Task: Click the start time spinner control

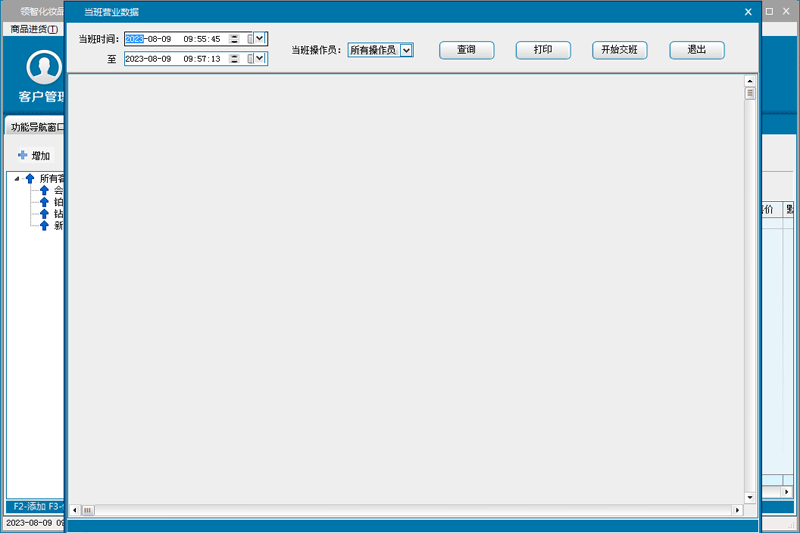Action: (x=234, y=39)
